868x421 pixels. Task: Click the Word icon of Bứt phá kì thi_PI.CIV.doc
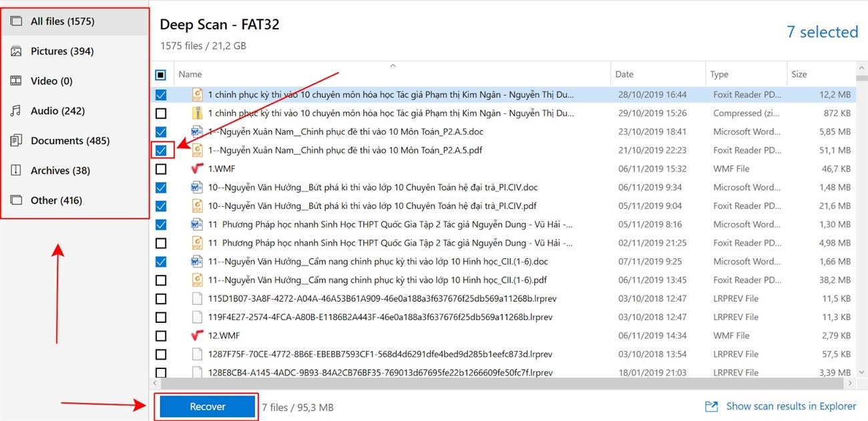point(197,187)
